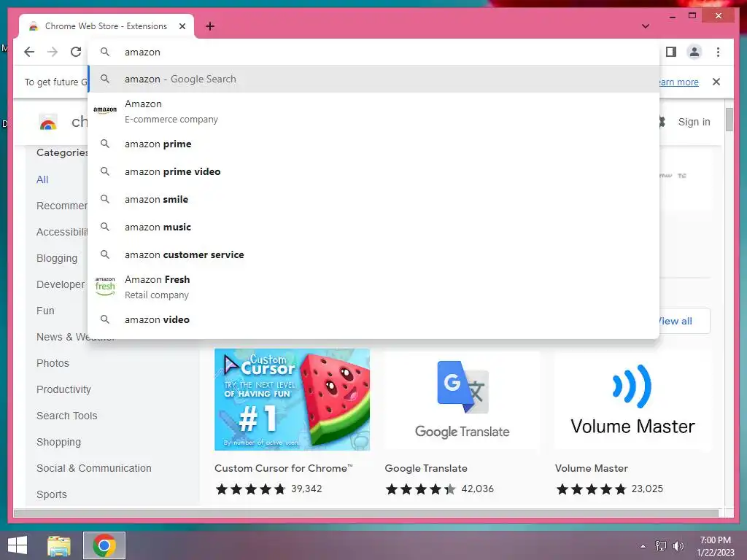The width and height of the screenshot is (747, 560).
Task: Open the Volume Master extension image
Action: click(x=632, y=400)
